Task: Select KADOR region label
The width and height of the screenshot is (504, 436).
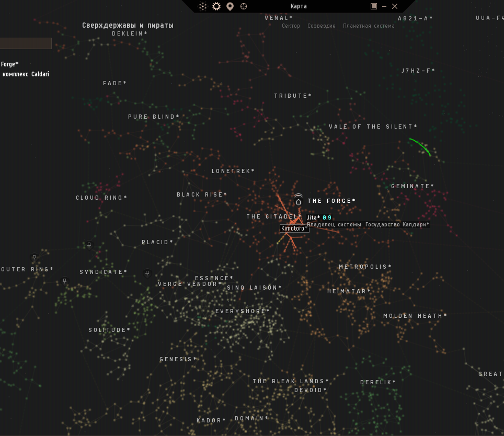Action: [211, 420]
